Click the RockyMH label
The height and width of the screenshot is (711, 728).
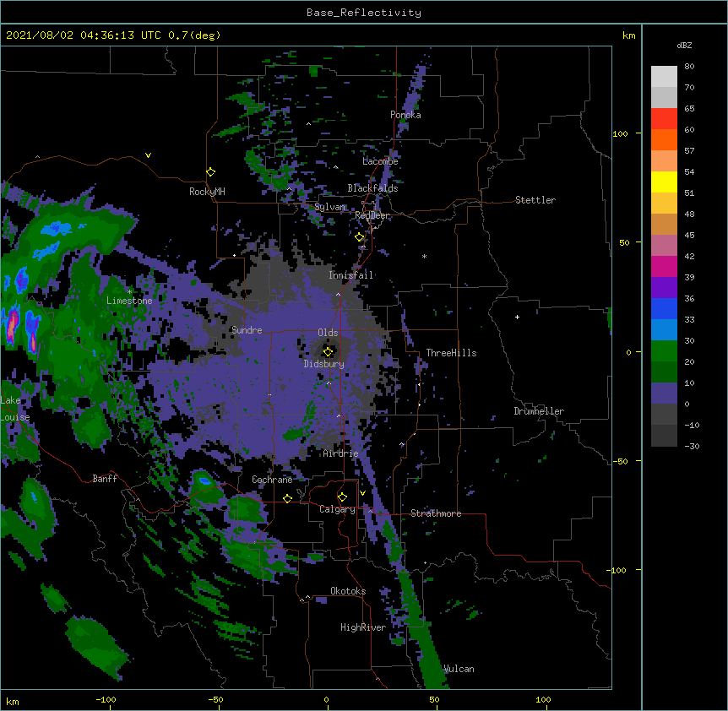(207, 192)
